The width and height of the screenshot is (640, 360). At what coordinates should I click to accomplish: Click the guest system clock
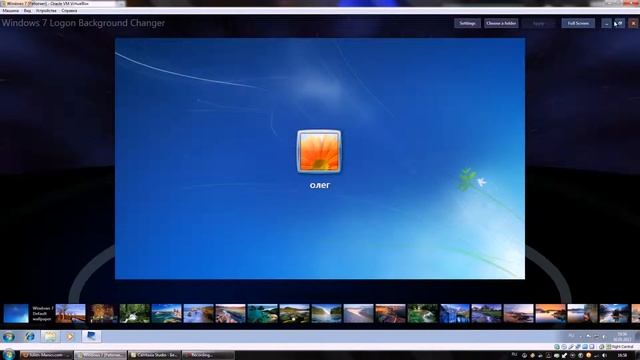click(622, 337)
